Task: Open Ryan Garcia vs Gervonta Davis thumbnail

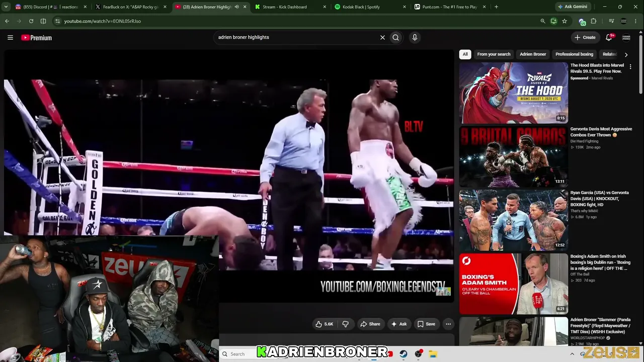Action: (x=513, y=220)
